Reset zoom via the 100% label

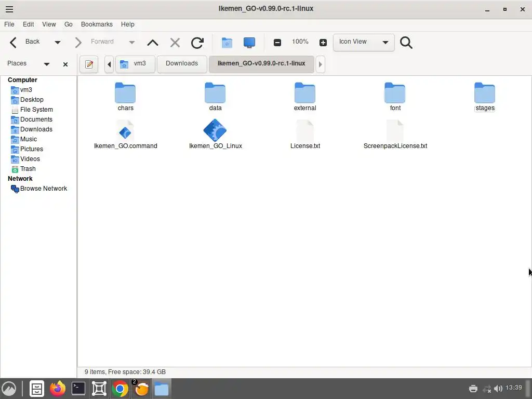point(300,42)
